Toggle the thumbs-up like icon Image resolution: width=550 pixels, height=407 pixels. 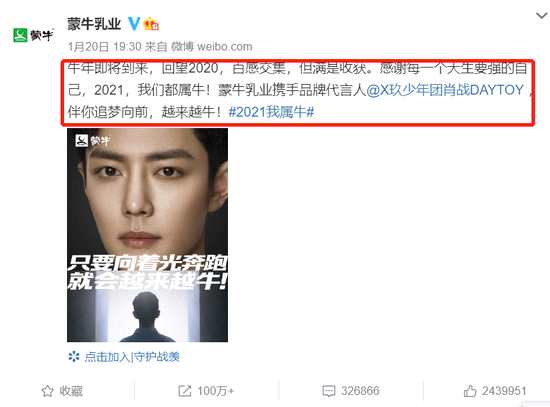[x=470, y=391]
